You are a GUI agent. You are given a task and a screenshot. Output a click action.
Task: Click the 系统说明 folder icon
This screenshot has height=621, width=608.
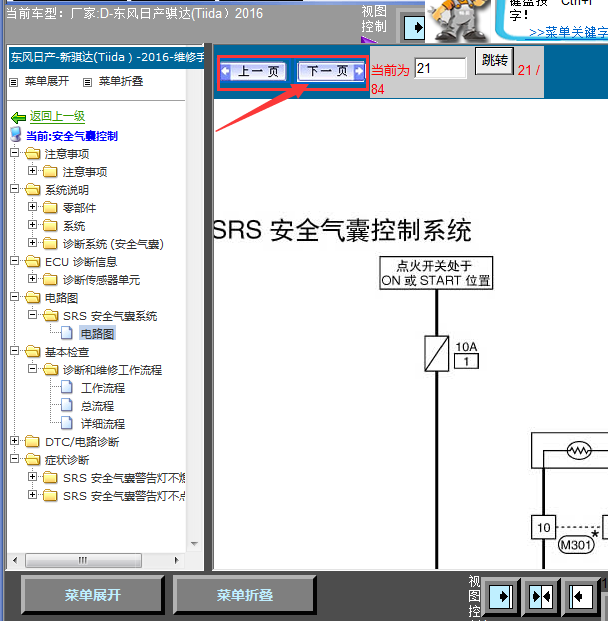pyautogui.click(x=32, y=190)
